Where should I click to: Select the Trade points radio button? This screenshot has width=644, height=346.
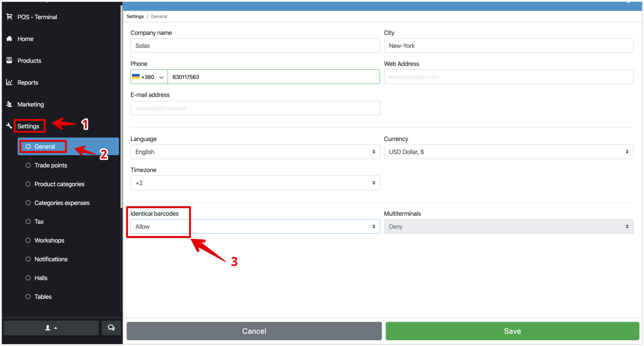click(28, 165)
